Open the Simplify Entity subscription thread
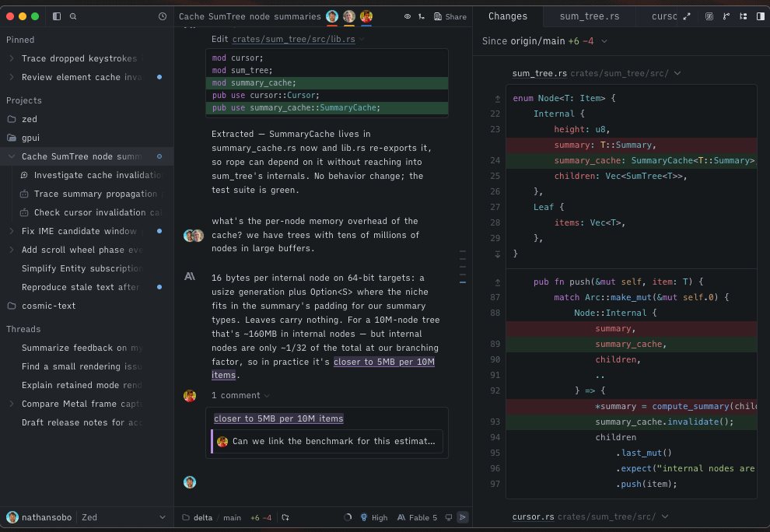The height and width of the screenshot is (532, 770). point(86,268)
